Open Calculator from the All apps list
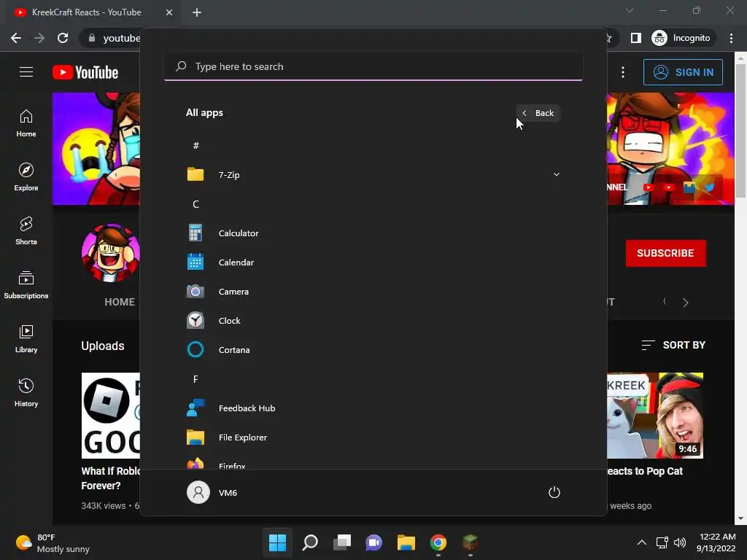This screenshot has width=747, height=560. pos(373,233)
